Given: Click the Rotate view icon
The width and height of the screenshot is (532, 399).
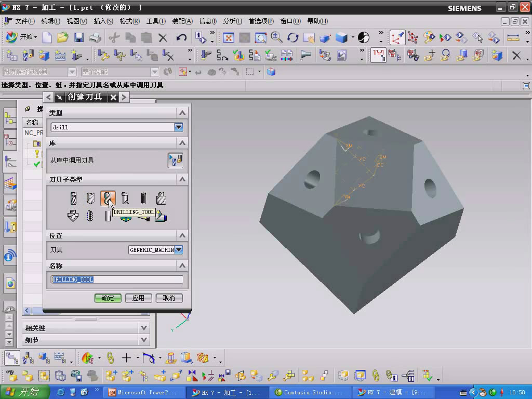Looking at the screenshot, I should click(292, 37).
